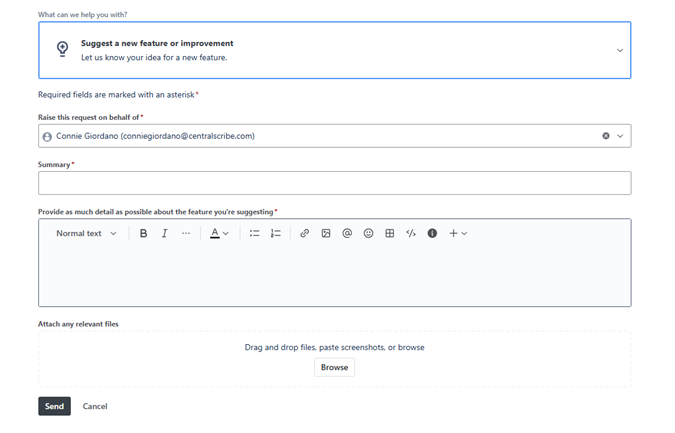Open more formatting options ellipsis
This screenshot has width=675, height=433.
pyautogui.click(x=186, y=233)
